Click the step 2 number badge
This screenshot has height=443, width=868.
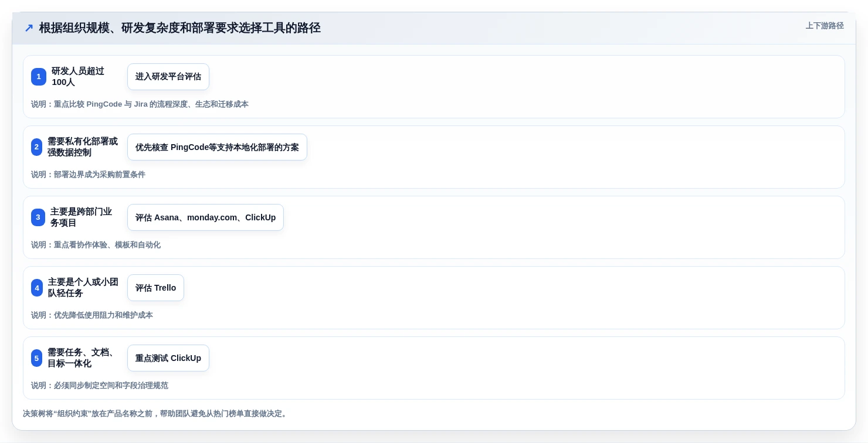pyautogui.click(x=36, y=147)
